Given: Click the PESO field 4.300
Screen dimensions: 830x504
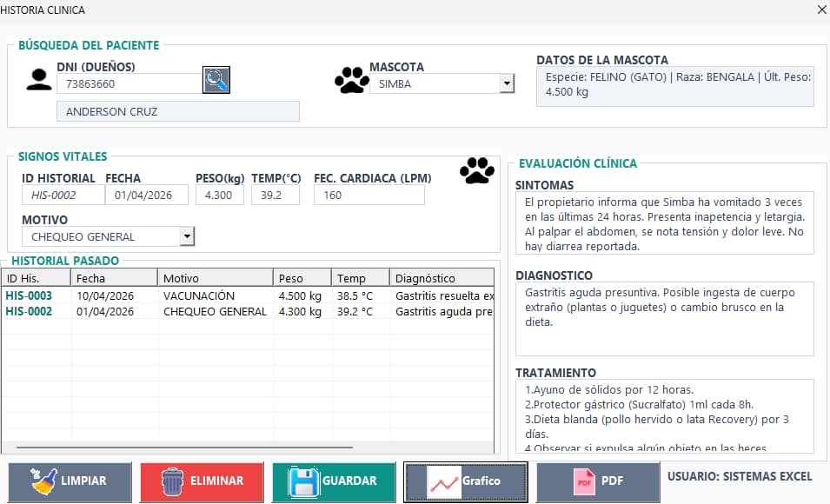Looking at the screenshot, I should pos(220,195).
